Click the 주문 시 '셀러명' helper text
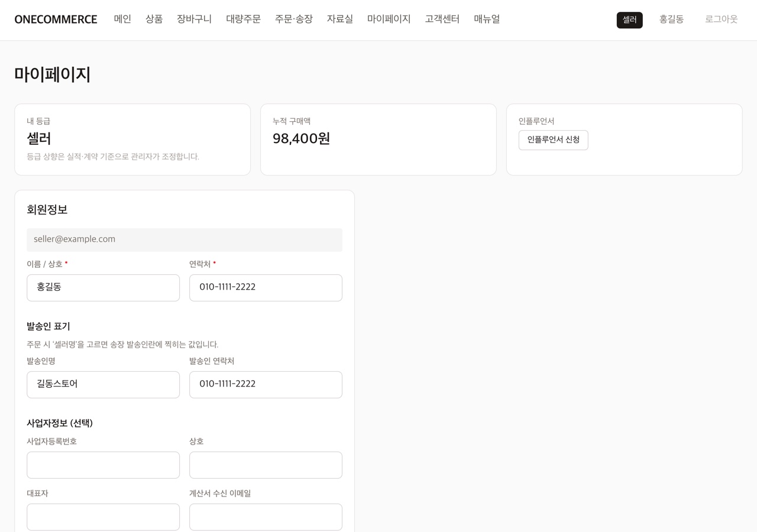The height and width of the screenshot is (532, 757). tap(122, 345)
